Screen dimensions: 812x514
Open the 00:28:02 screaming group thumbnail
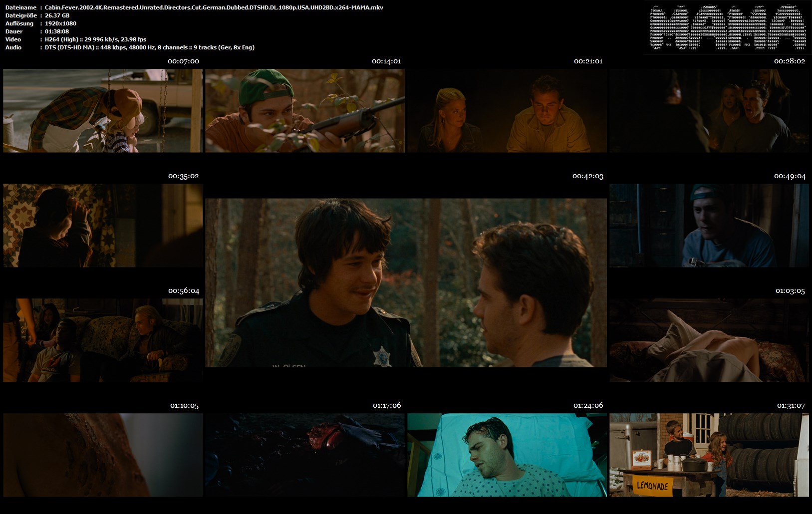click(x=709, y=111)
